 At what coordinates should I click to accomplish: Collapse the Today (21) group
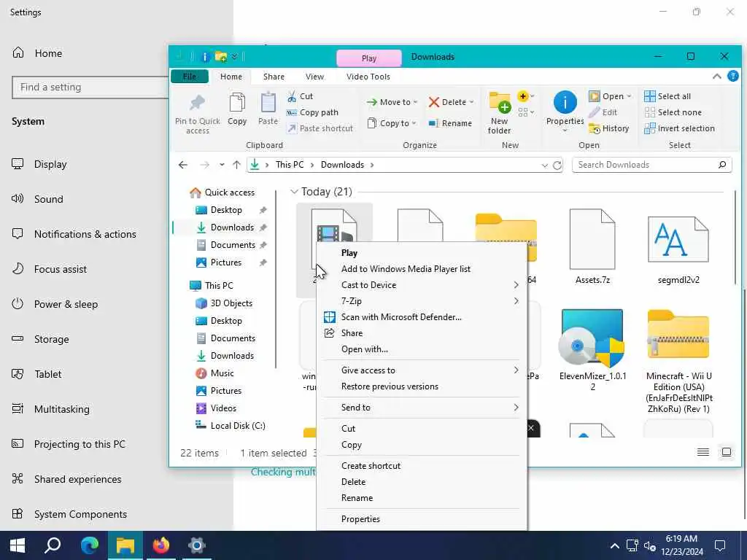coord(293,192)
